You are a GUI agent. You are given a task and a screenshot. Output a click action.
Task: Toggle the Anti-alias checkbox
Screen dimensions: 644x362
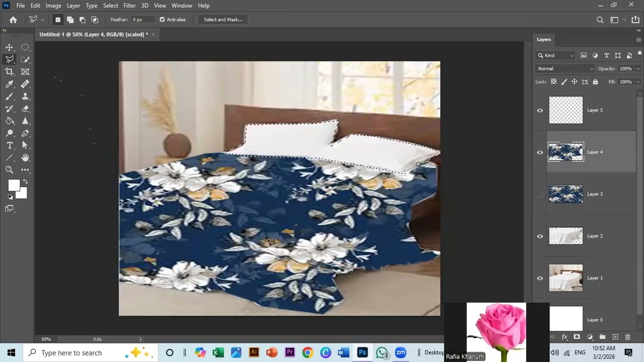(x=162, y=20)
